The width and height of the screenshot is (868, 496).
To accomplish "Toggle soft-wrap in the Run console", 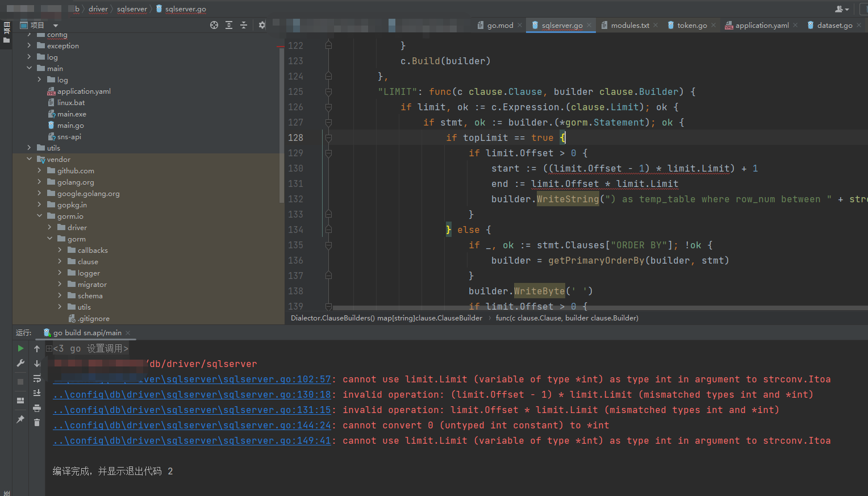I will [37, 378].
